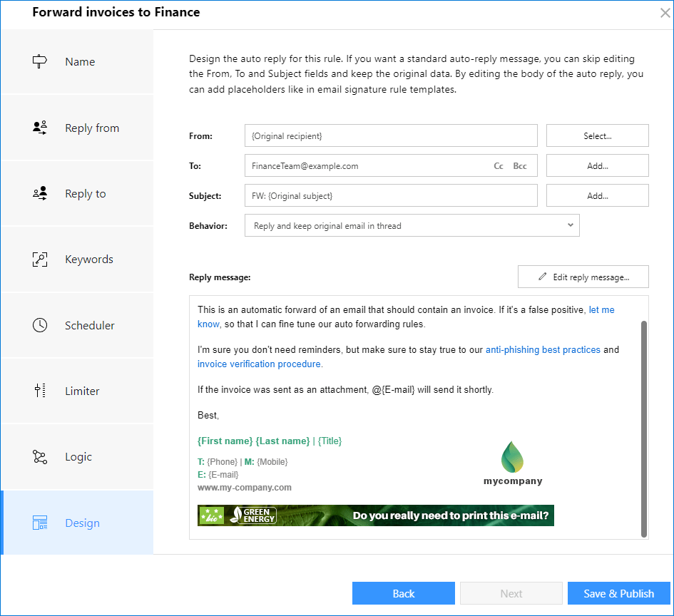Screen dimensions: 674x616
Task: Click the Limiter sliders icon
Action: (40, 391)
